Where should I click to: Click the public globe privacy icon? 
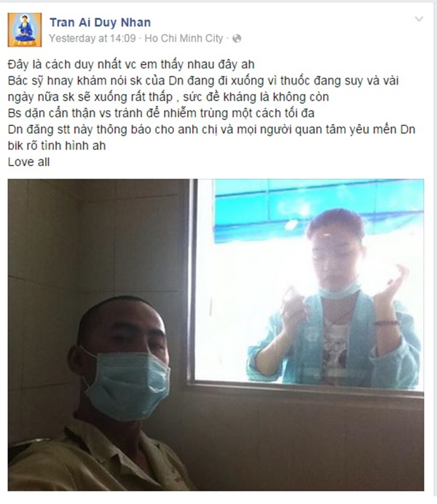(237, 39)
